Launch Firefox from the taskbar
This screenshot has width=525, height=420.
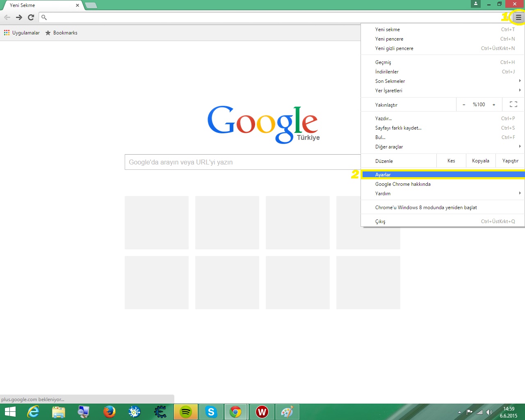pyautogui.click(x=109, y=412)
